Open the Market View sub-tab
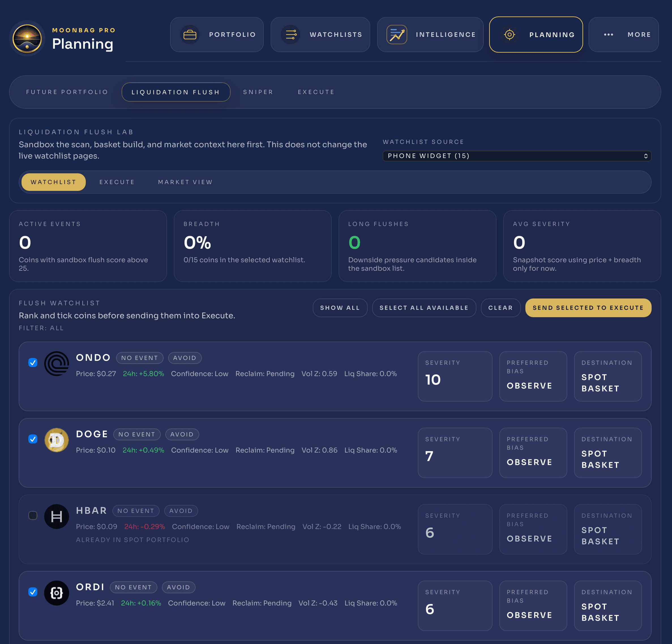Image resolution: width=672 pixels, height=644 pixels. tap(185, 182)
